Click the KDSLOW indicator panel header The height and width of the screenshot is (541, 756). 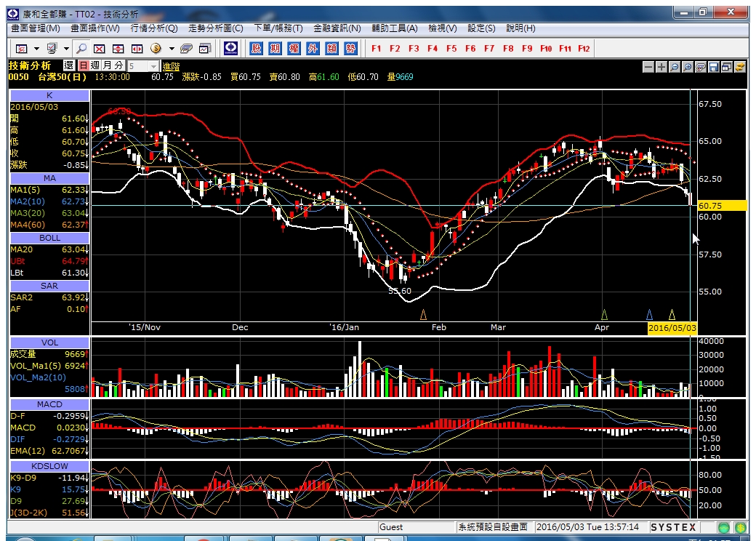(49, 466)
